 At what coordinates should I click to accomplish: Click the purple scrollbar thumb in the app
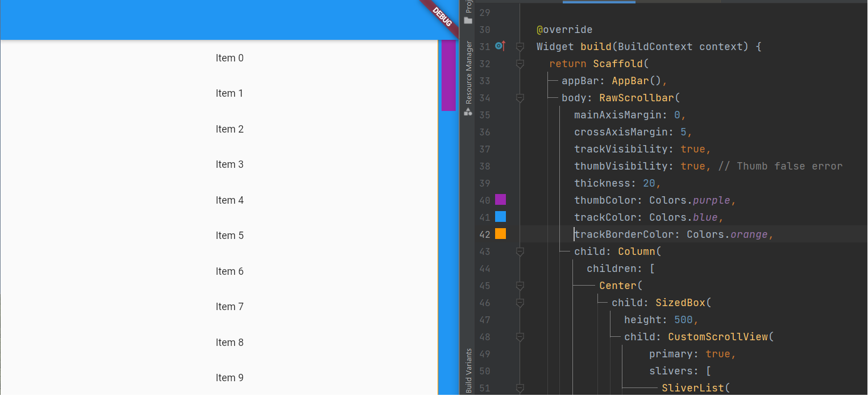pyautogui.click(x=448, y=75)
